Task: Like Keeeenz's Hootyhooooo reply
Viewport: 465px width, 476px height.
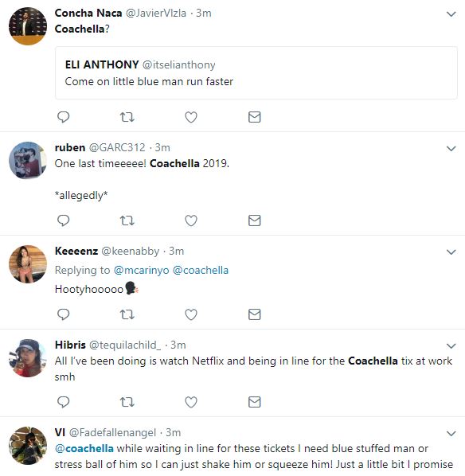Action: (191, 314)
